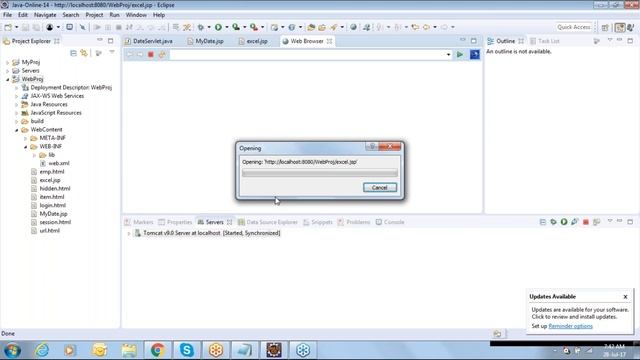Open Chrome from the taskbar
The image size is (640, 360).
coord(157,350)
